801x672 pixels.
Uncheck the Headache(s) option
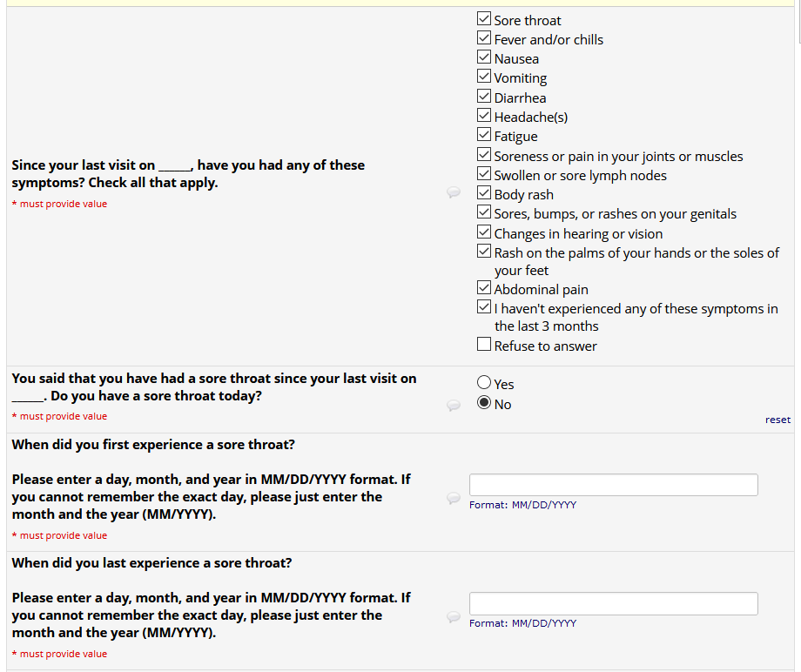tap(484, 116)
